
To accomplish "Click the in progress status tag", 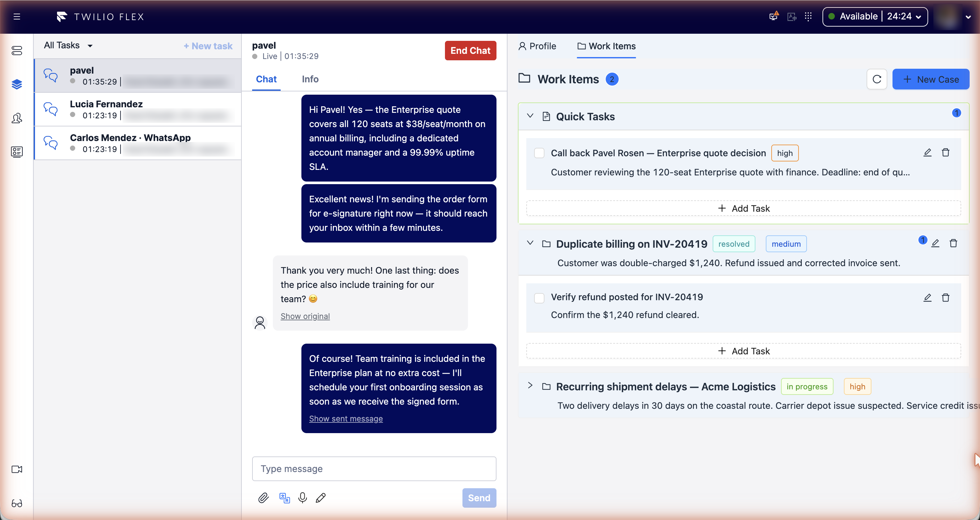I will (807, 387).
